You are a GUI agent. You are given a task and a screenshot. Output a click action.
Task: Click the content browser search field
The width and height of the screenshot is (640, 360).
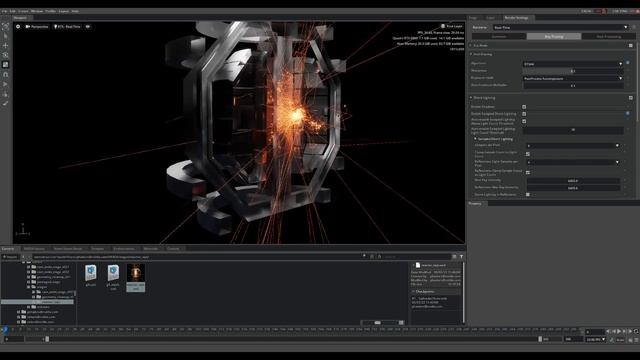[416, 257]
